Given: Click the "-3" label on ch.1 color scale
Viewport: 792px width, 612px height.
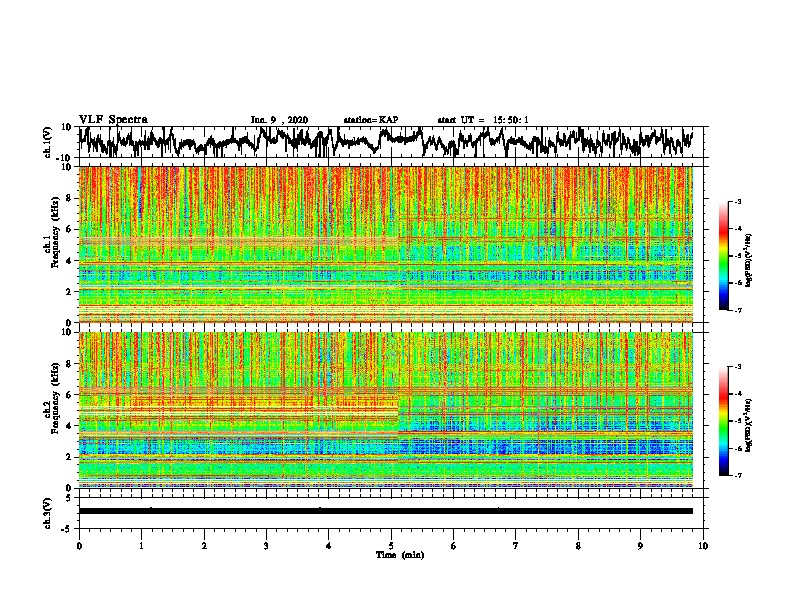Looking at the screenshot, I should click(x=737, y=201).
